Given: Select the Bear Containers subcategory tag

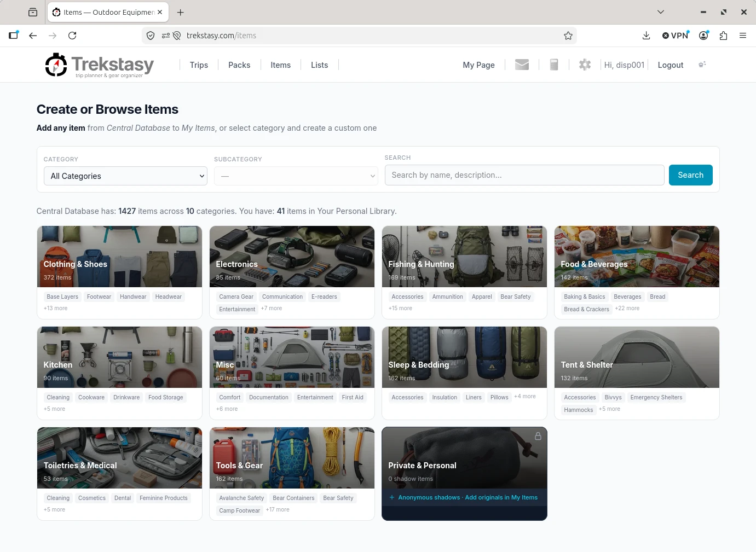Looking at the screenshot, I should (x=293, y=498).
